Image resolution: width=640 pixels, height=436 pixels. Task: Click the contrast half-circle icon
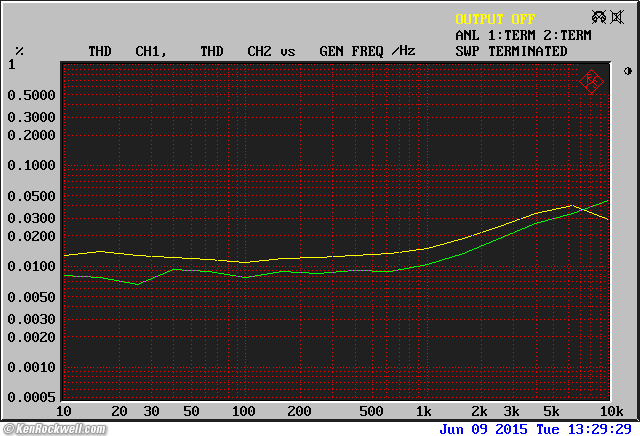(628, 71)
